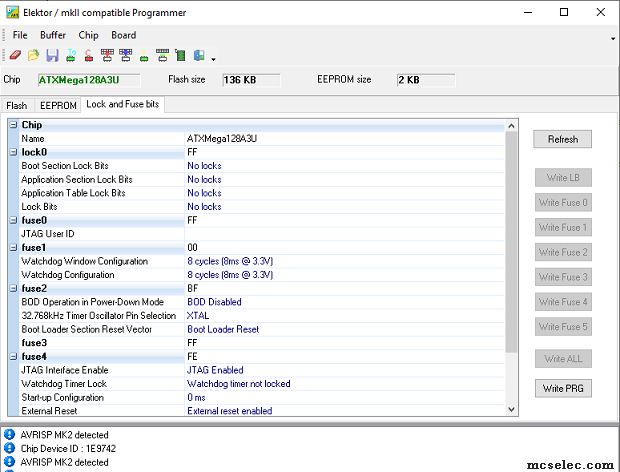Select the Application Table Lock Bits row
Image resolution: width=620 pixels, height=472 pixels.
[x=262, y=193]
